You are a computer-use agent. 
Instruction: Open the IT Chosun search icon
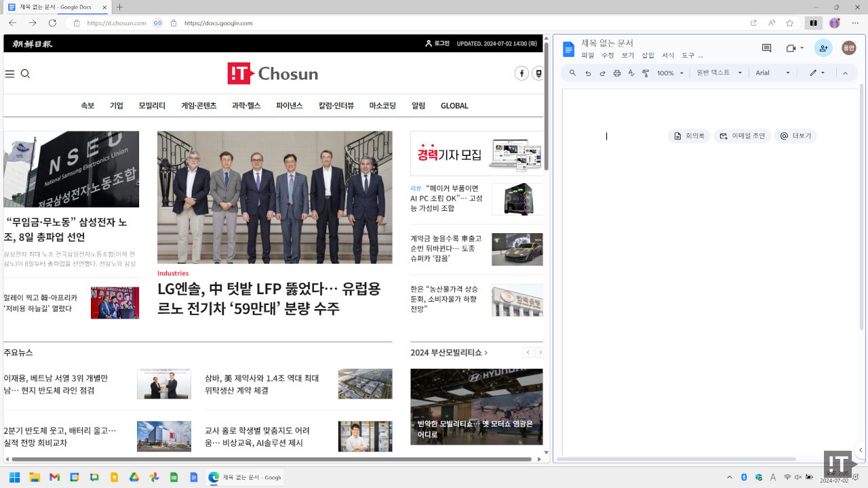(25, 74)
